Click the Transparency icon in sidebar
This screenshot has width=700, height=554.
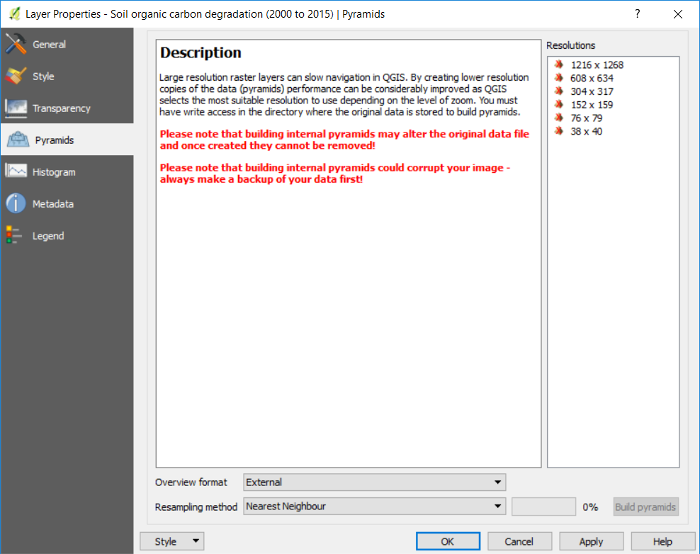pyautogui.click(x=16, y=108)
